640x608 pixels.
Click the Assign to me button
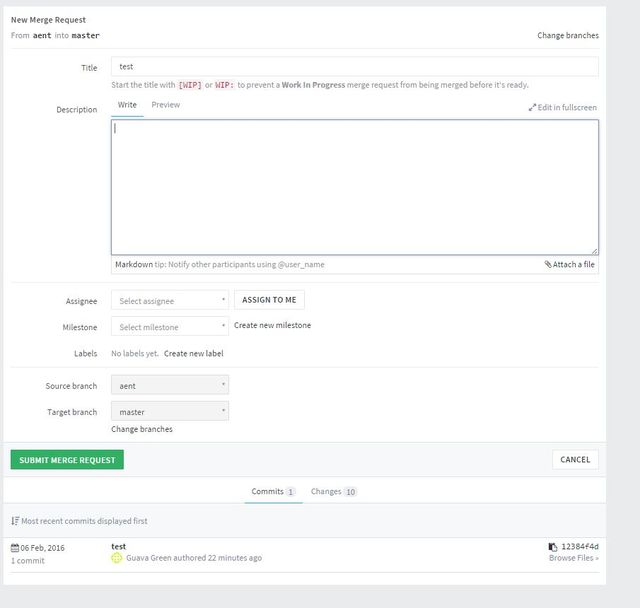(x=269, y=300)
